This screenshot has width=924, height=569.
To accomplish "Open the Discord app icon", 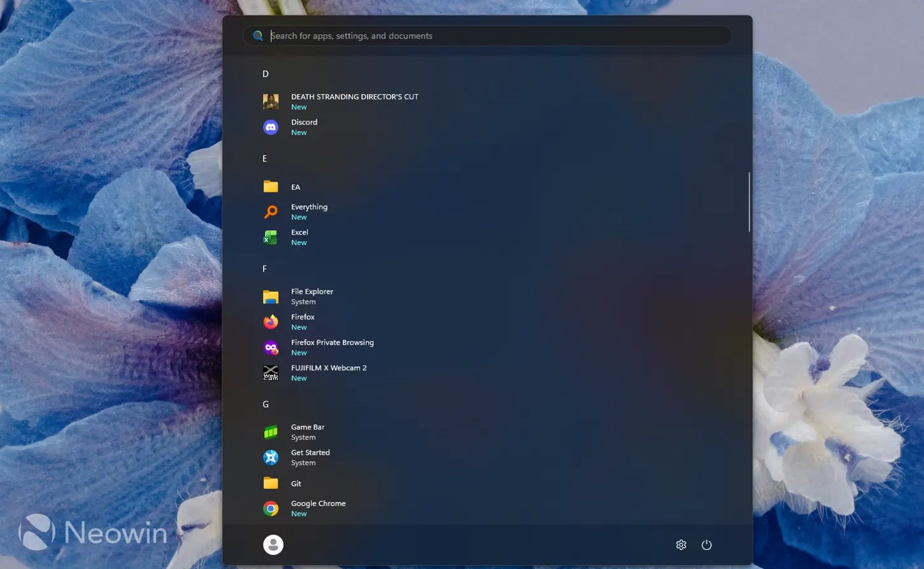I will click(271, 127).
